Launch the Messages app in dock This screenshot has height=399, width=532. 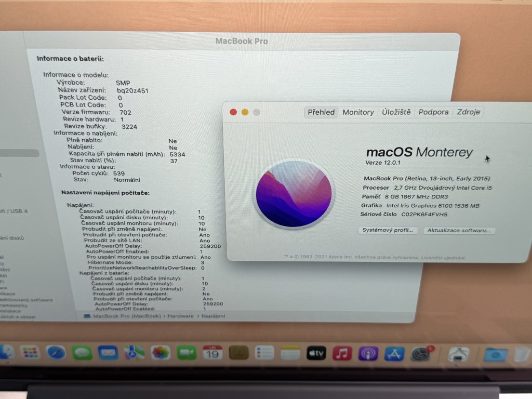tap(82, 353)
